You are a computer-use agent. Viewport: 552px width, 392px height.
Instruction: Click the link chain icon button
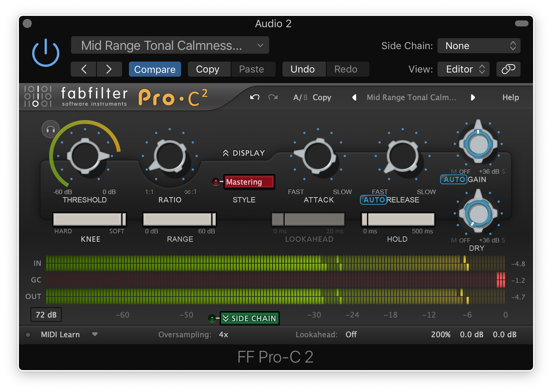point(508,69)
